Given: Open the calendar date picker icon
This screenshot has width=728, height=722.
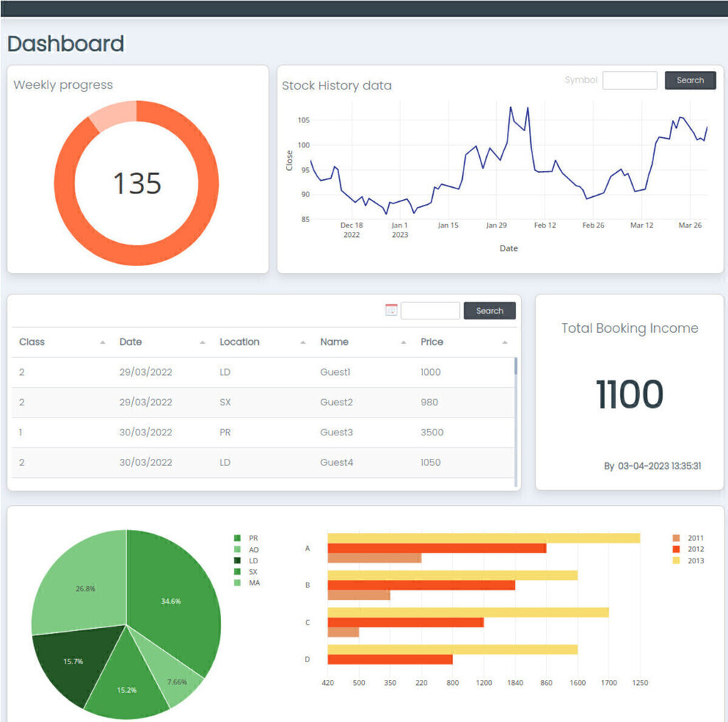Looking at the screenshot, I should click(x=391, y=310).
